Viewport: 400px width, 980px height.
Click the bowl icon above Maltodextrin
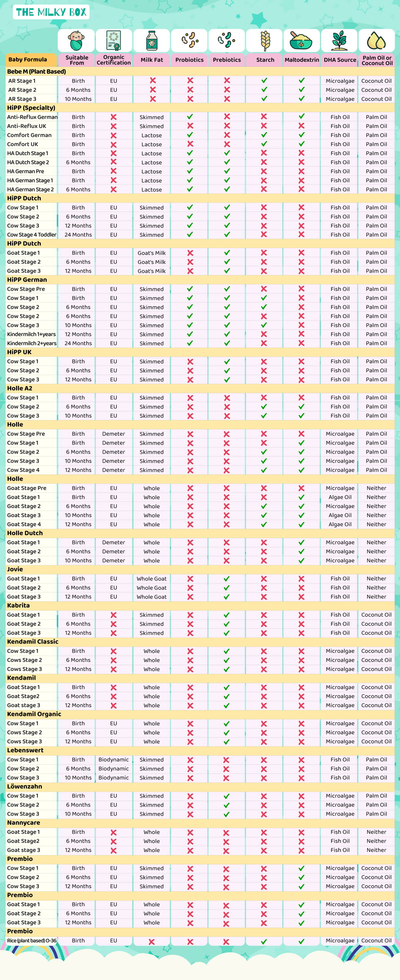[301, 40]
